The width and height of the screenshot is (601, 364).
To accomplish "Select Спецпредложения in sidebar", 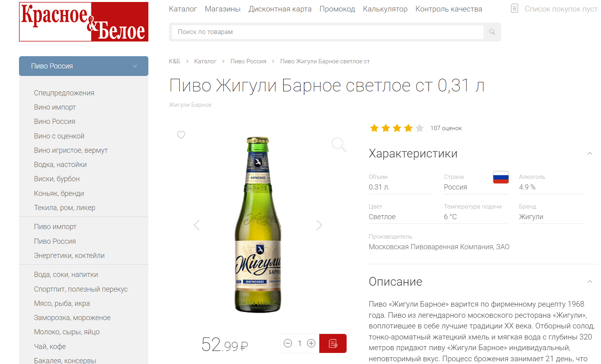I will click(64, 93).
